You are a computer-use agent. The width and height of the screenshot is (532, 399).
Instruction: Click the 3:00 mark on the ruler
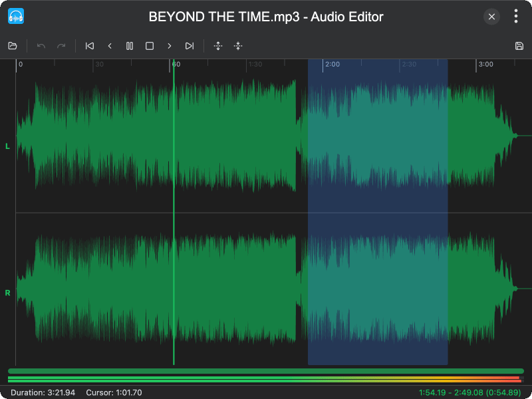point(485,65)
